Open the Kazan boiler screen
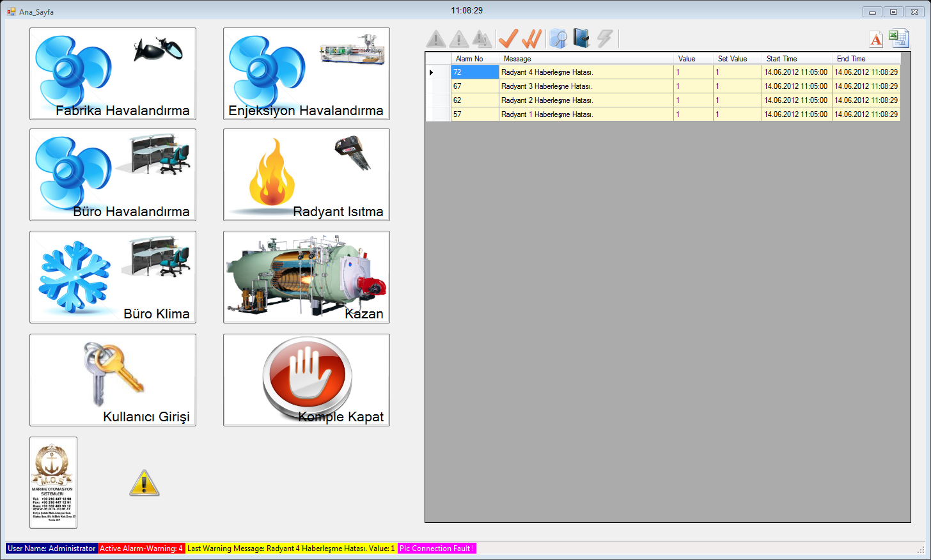 point(306,277)
